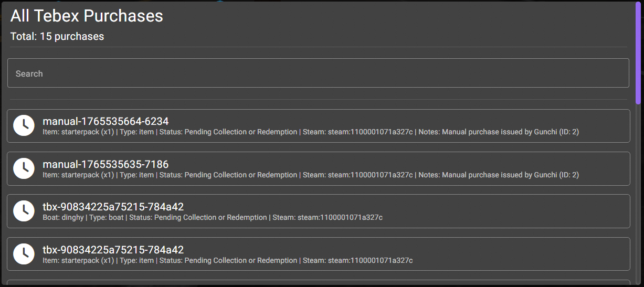Click the clock icon beside manual-1765535664-6234
This screenshot has width=644, height=287.
point(24,126)
